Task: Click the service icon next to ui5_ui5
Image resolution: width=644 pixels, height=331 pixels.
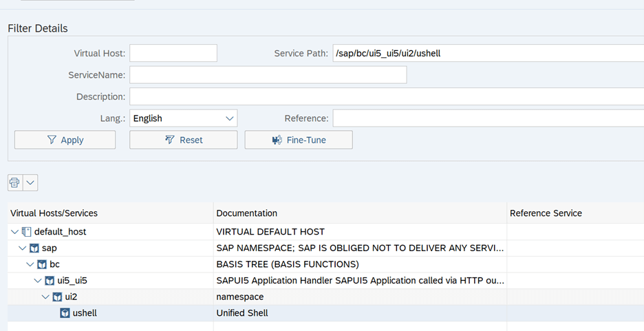Action: (50, 281)
